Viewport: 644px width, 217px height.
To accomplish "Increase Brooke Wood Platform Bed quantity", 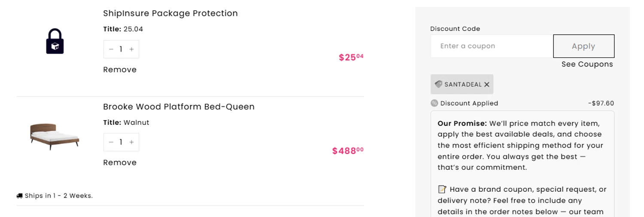I will 131,142.
